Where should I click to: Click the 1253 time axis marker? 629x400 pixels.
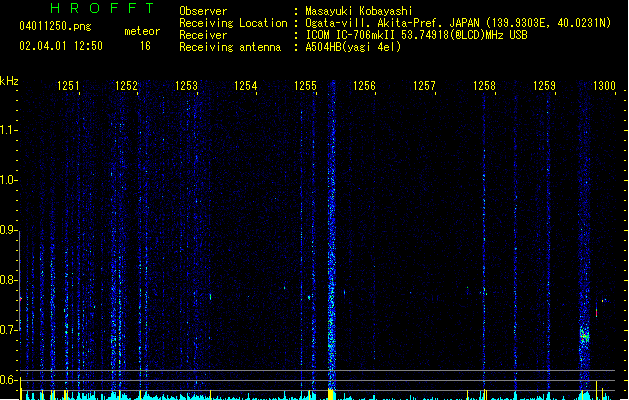tap(187, 86)
